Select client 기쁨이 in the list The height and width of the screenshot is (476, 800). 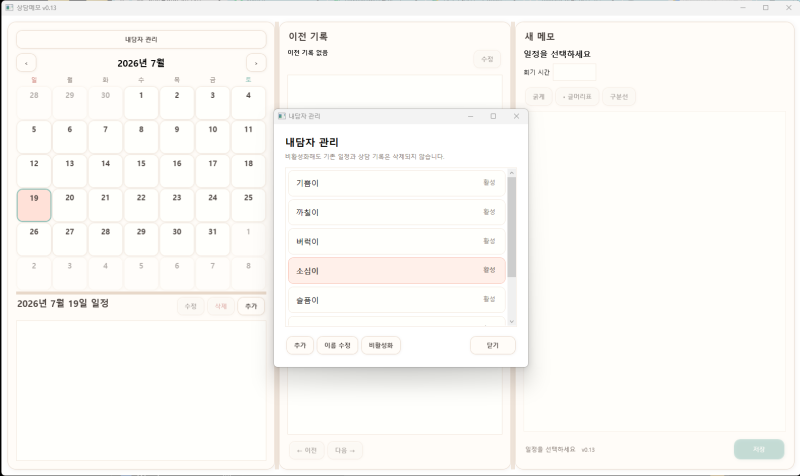[396, 183]
